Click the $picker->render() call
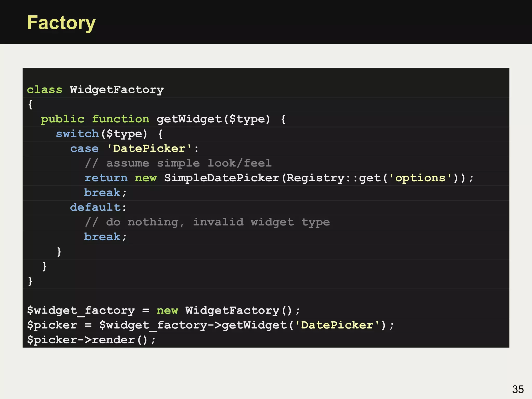The height and width of the screenshot is (399, 532). (91, 340)
